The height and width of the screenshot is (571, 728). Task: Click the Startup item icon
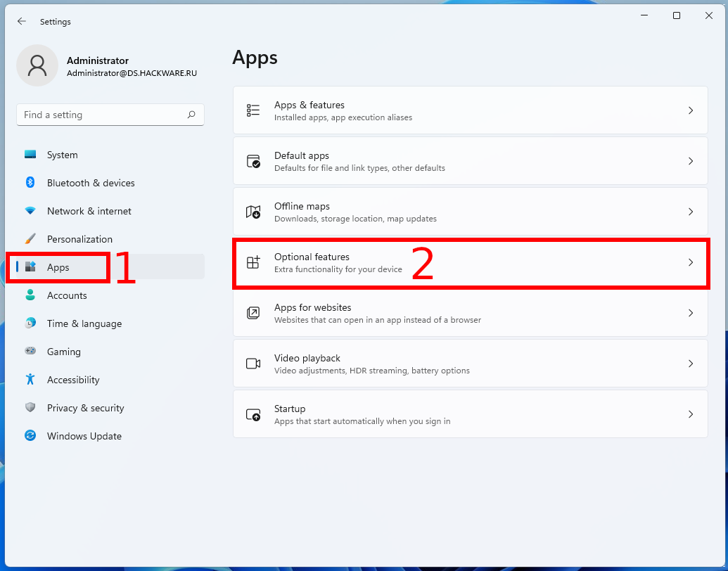[253, 414]
